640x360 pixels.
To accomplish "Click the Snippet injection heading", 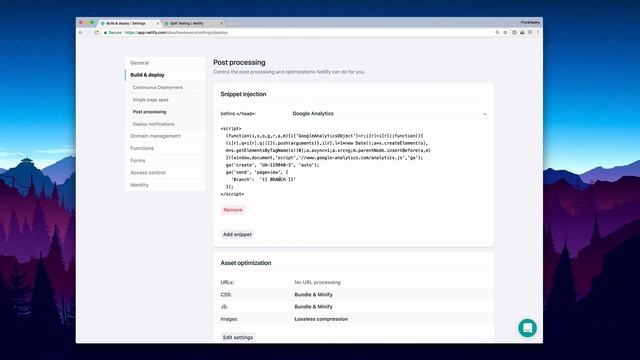I will pos(243,94).
